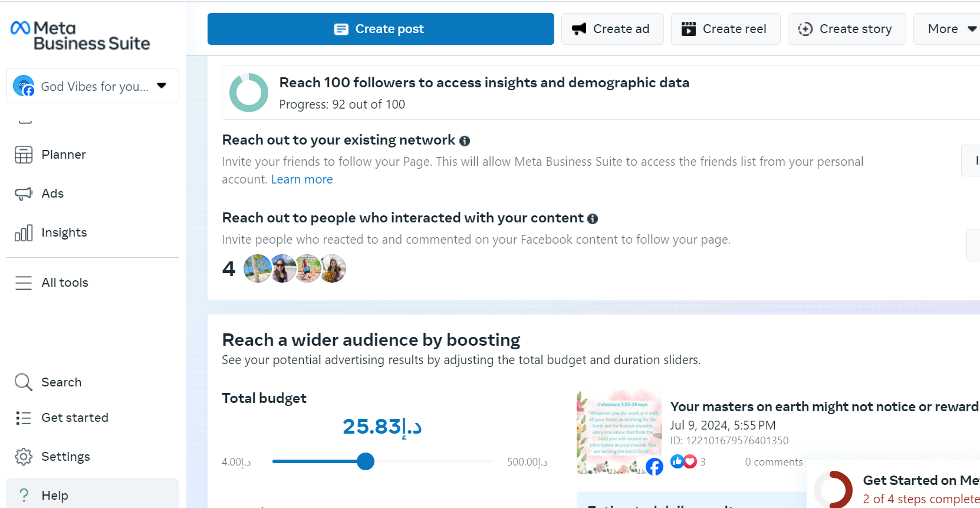Open the Settings gear icon
Viewport: 980px width, 508px height.
pos(24,457)
